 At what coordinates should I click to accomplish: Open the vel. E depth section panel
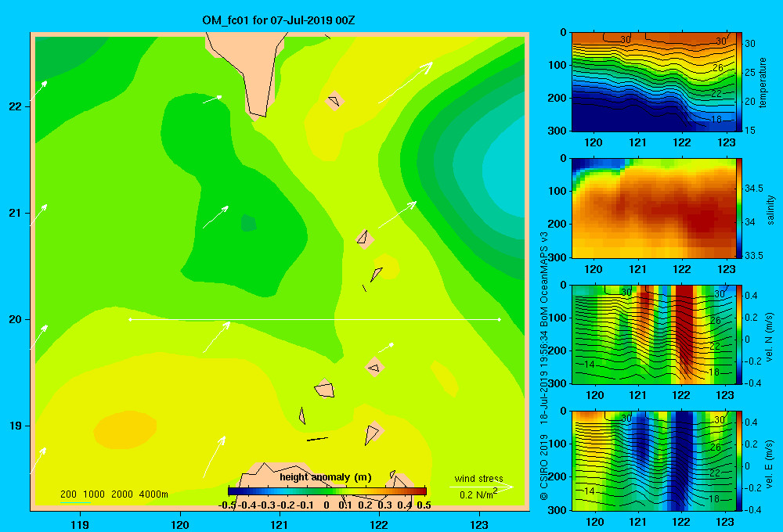click(654, 461)
